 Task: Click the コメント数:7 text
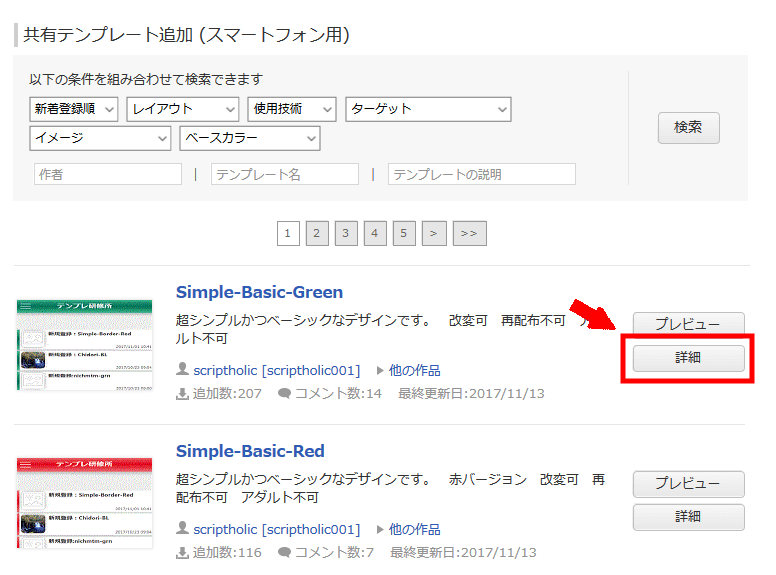[335, 553]
